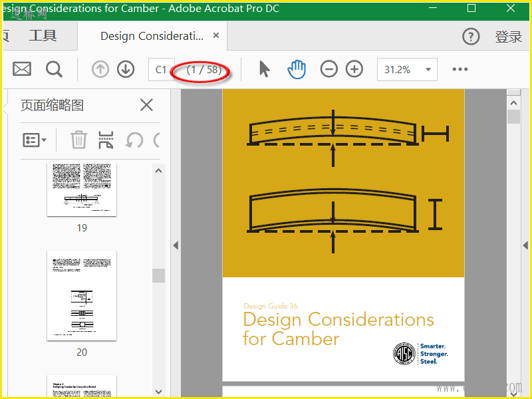532x399 pixels.
Task: Switch to the Design Considerati... tab
Action: coord(152,36)
